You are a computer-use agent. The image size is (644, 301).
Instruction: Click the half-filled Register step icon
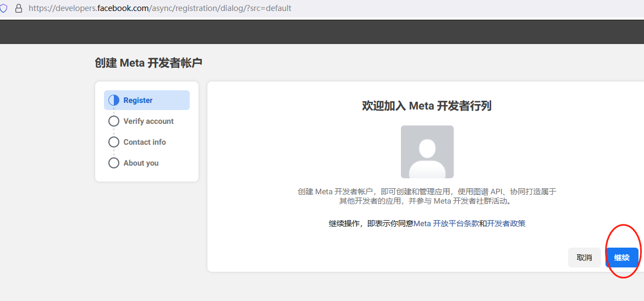coord(114,100)
